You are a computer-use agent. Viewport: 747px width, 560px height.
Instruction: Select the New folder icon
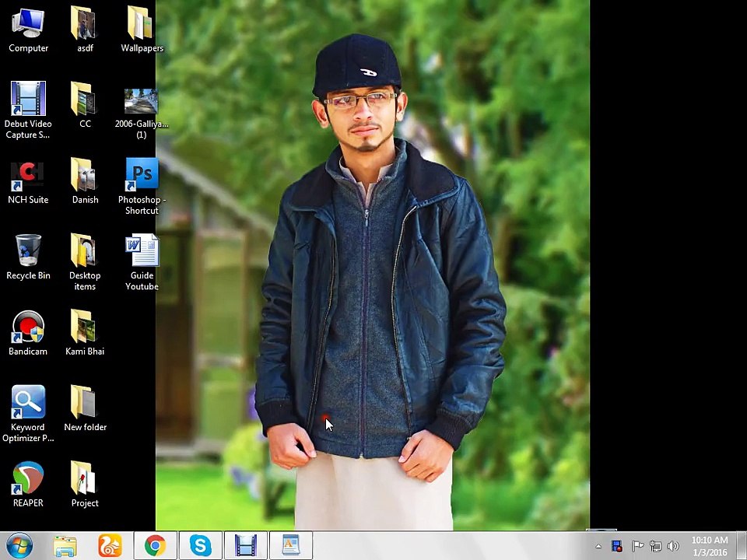click(x=85, y=408)
